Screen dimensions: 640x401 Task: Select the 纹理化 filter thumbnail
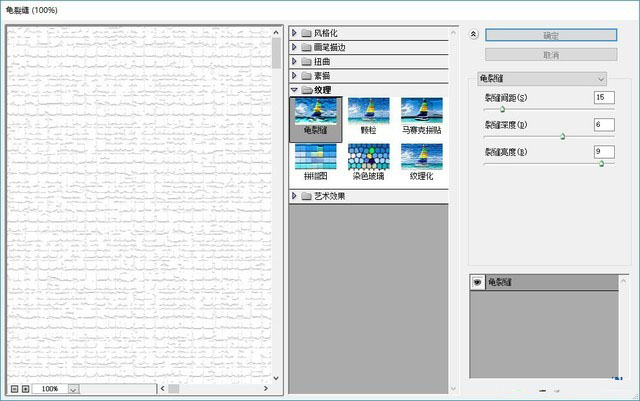click(x=421, y=161)
